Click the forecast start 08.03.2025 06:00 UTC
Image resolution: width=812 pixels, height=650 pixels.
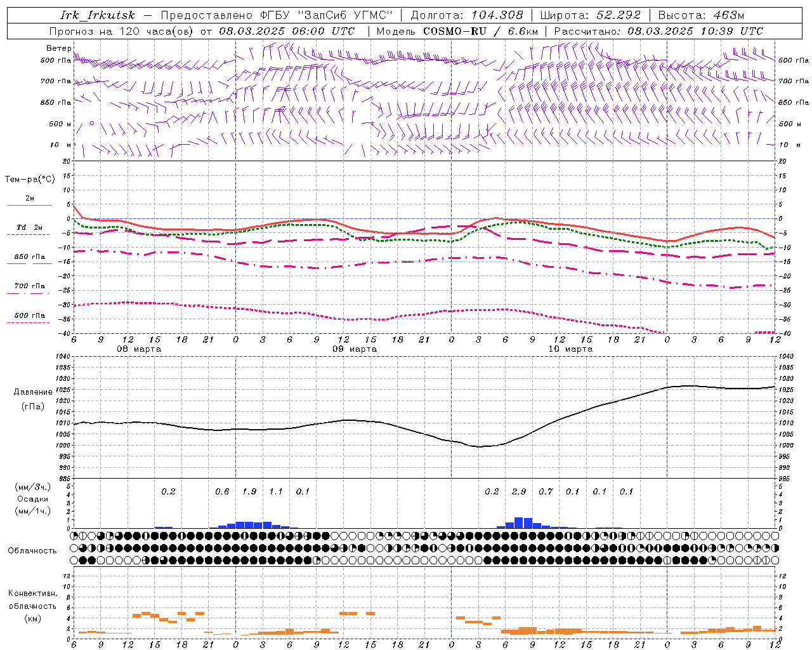[287, 31]
